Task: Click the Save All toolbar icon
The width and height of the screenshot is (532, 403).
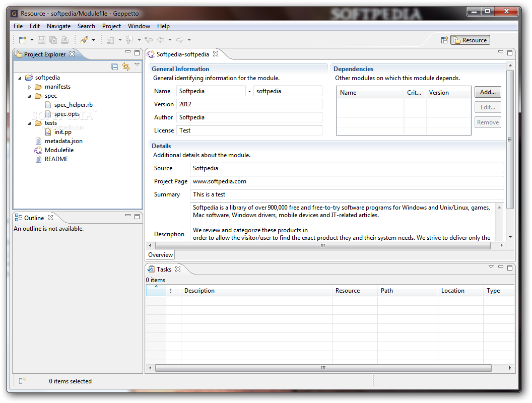Action: click(53, 40)
